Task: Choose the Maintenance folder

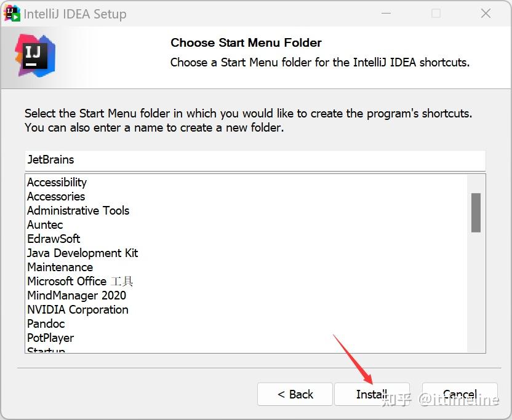Action: (x=60, y=267)
